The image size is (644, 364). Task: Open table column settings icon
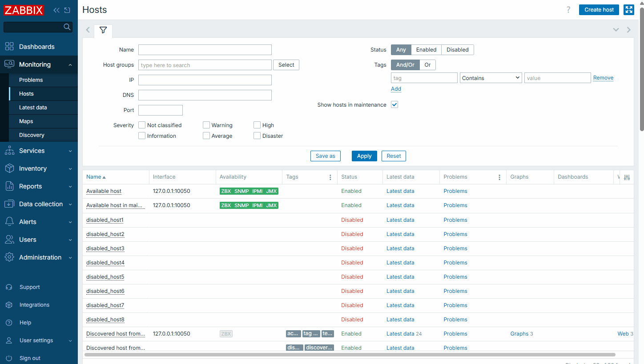tap(627, 177)
